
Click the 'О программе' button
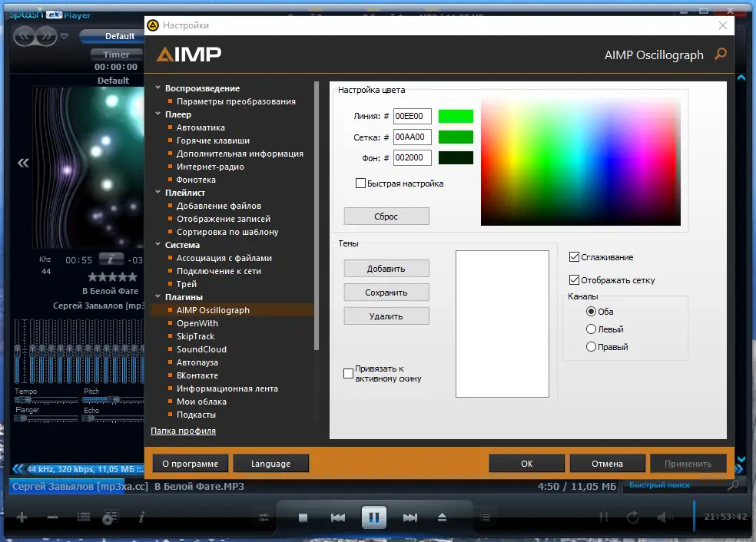click(190, 464)
